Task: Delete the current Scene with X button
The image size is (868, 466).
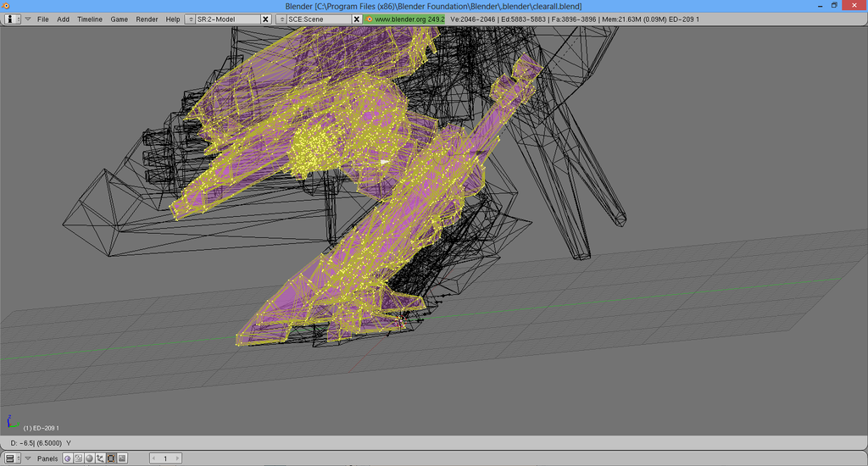Action: point(357,19)
